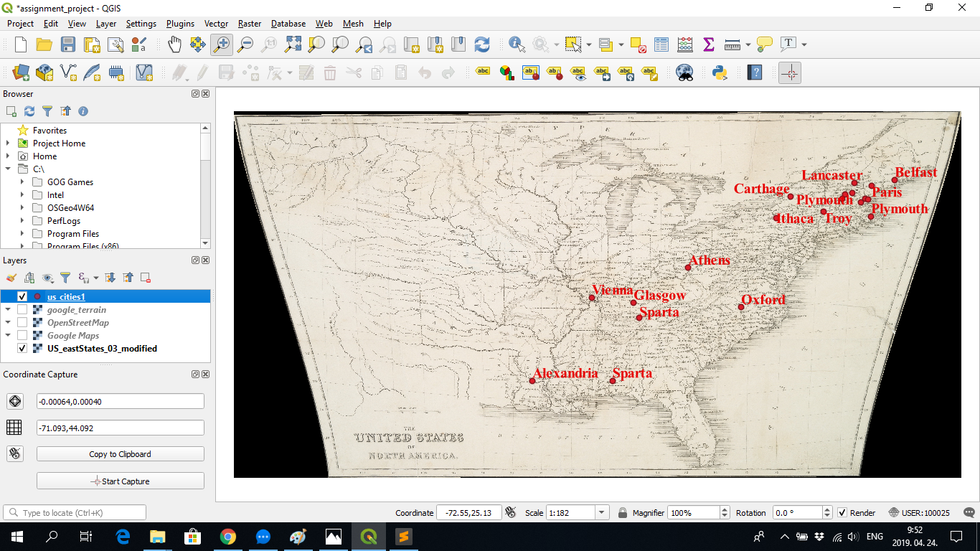Screen dimensions: 980x551
Task: Click Remove Layer icon in Layers panel
Action: click(x=146, y=278)
